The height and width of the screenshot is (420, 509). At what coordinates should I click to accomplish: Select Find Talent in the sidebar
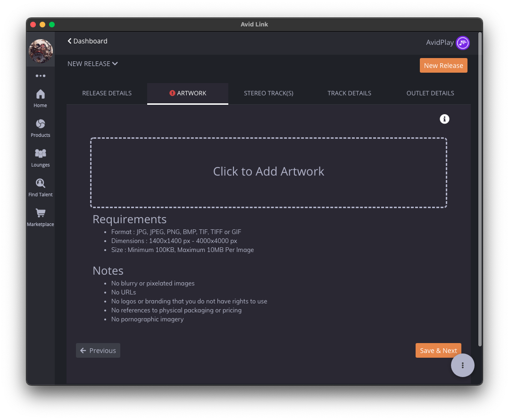[40, 186]
